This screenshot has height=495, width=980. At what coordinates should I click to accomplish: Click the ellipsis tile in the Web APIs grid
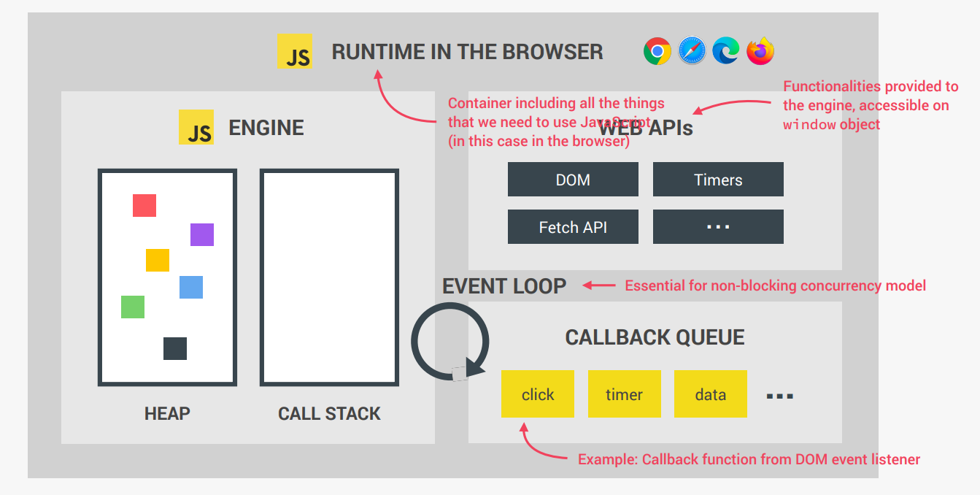[718, 226]
